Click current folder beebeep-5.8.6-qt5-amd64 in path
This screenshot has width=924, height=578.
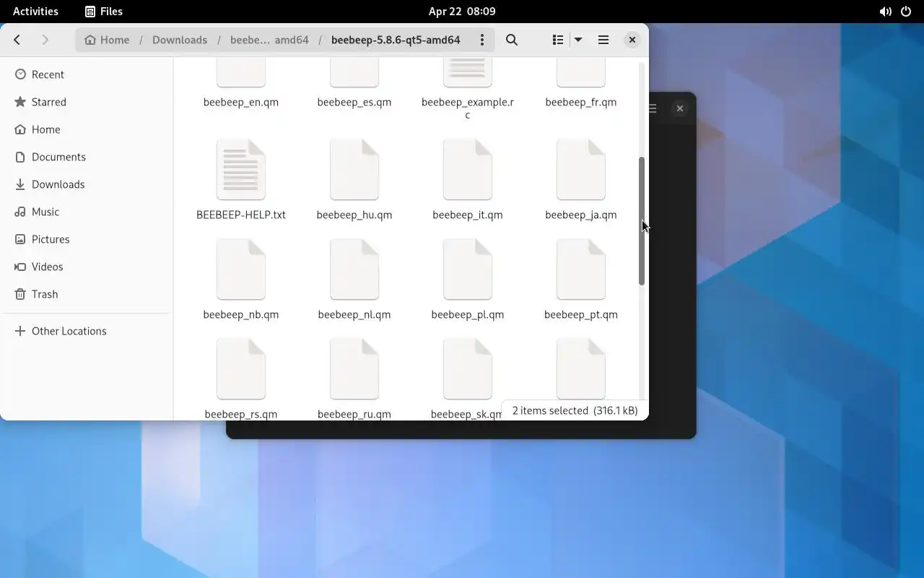396,40
